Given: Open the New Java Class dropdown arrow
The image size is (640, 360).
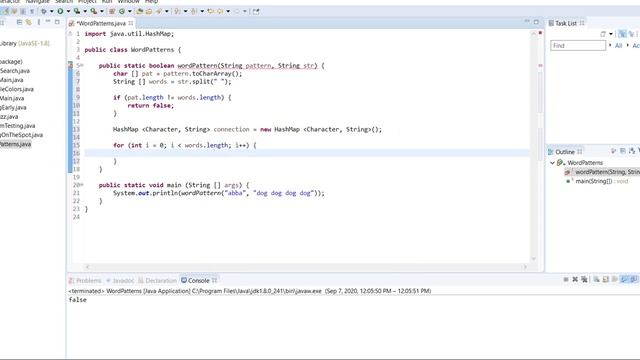Looking at the screenshot, I should [x=130, y=11].
